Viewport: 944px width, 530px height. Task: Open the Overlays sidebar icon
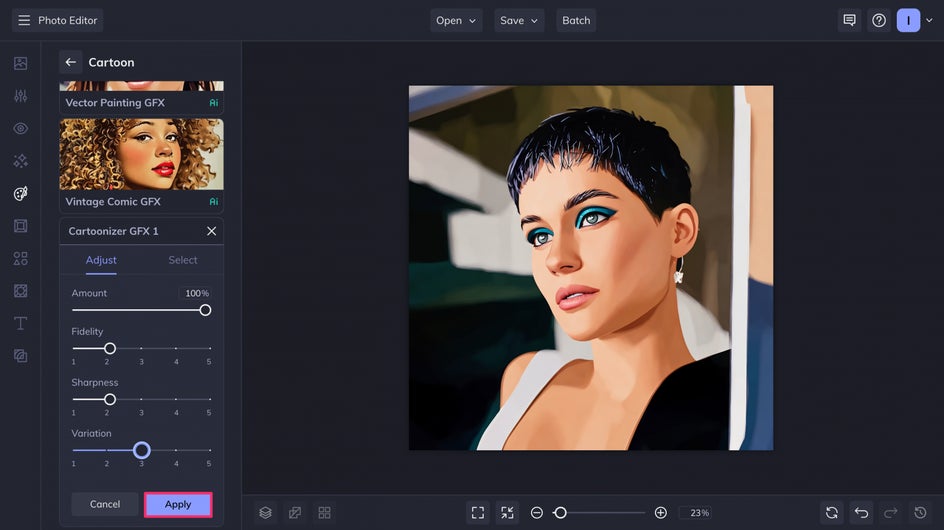coord(20,291)
